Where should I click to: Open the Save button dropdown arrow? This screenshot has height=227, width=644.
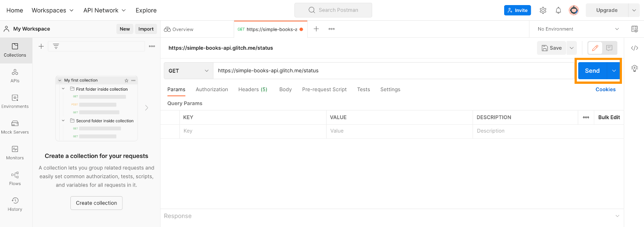571,48
